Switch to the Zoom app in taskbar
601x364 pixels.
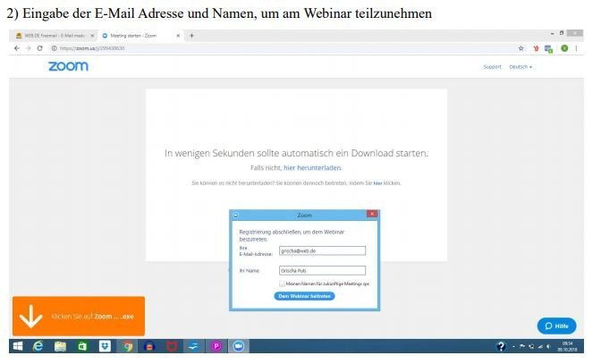[x=239, y=346]
